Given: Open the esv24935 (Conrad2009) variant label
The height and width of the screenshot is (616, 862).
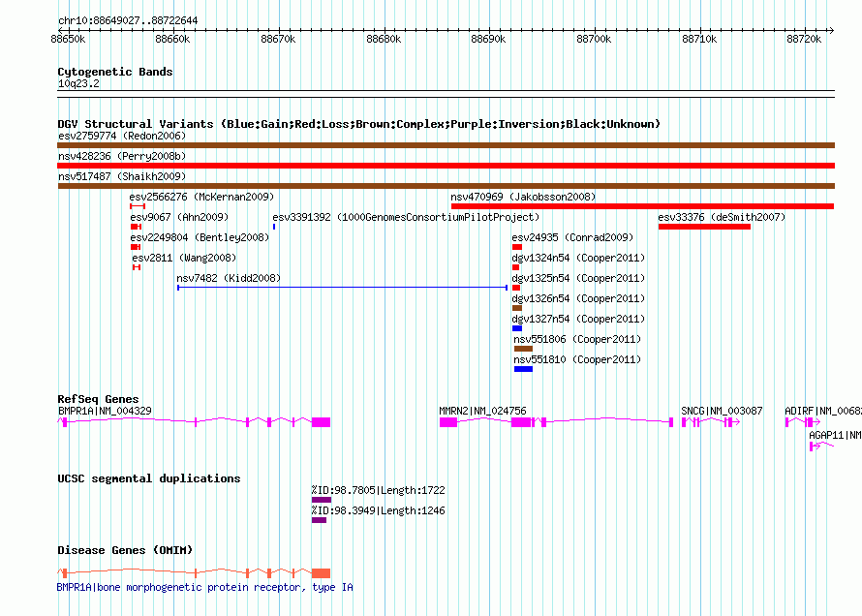Looking at the screenshot, I should (x=572, y=237).
